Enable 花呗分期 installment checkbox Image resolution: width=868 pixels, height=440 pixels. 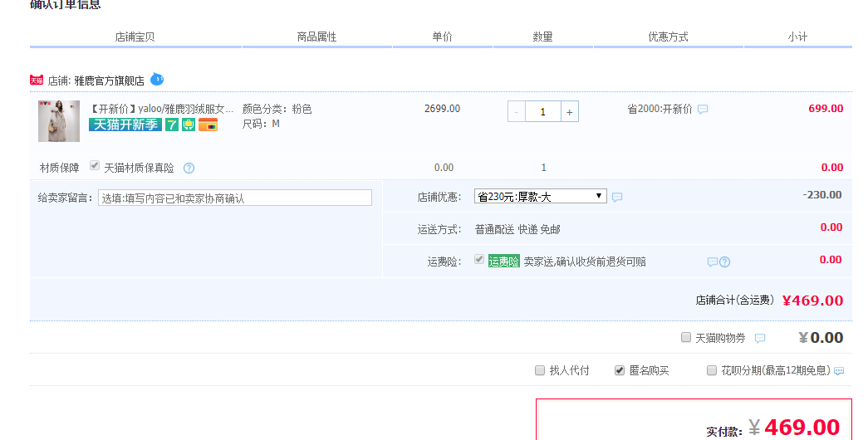click(712, 370)
